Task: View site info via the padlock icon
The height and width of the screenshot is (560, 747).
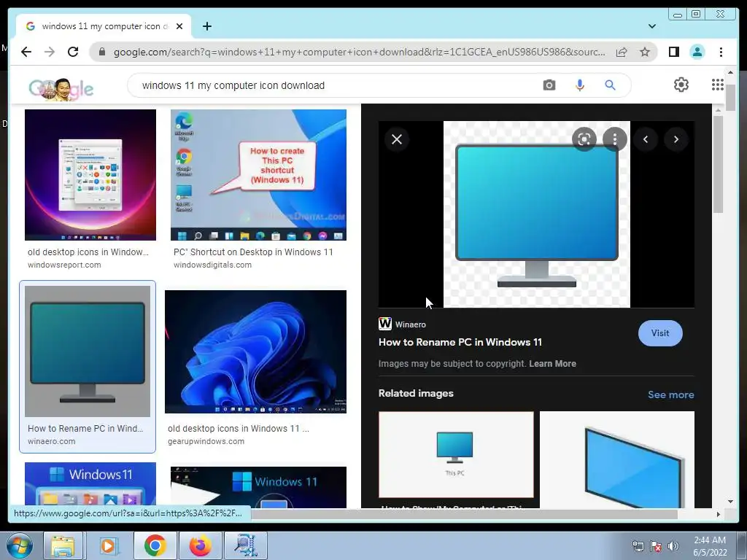Action: [x=101, y=52]
